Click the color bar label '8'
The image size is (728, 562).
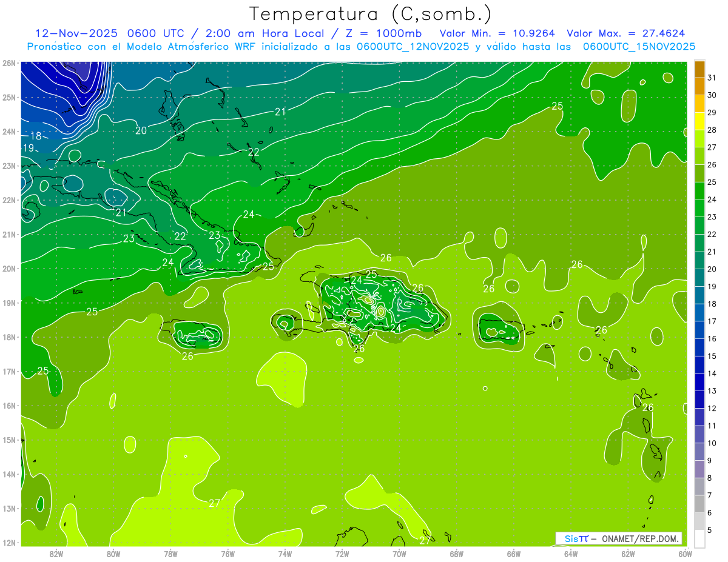tap(710, 478)
